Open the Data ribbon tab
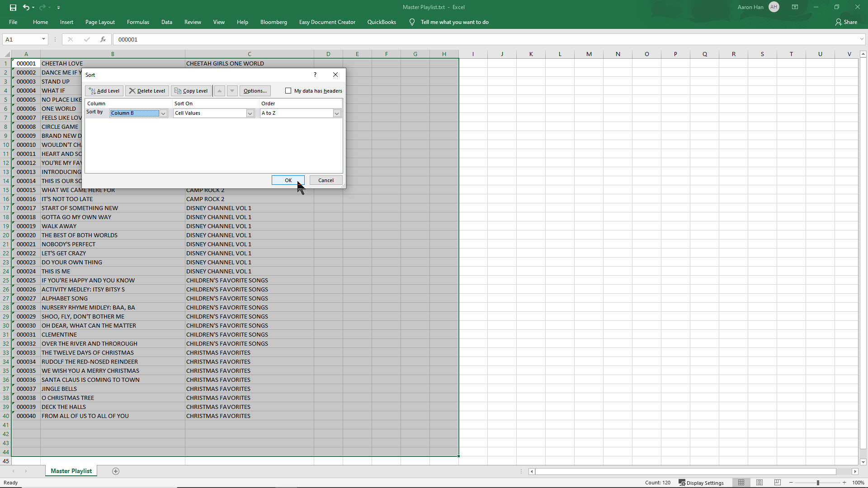Screen dimensions: 868x488 pos(166,22)
